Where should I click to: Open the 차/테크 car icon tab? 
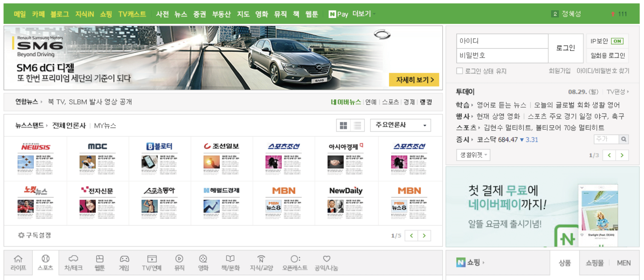73,263
